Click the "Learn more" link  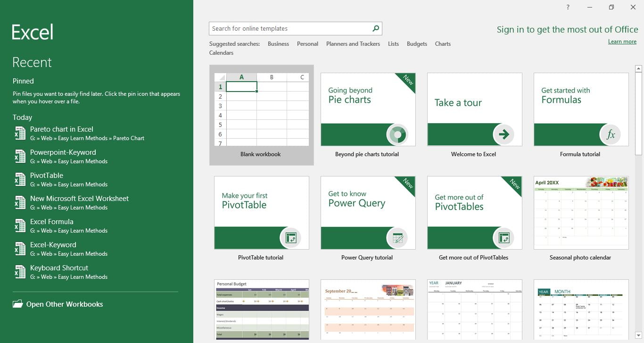(622, 41)
